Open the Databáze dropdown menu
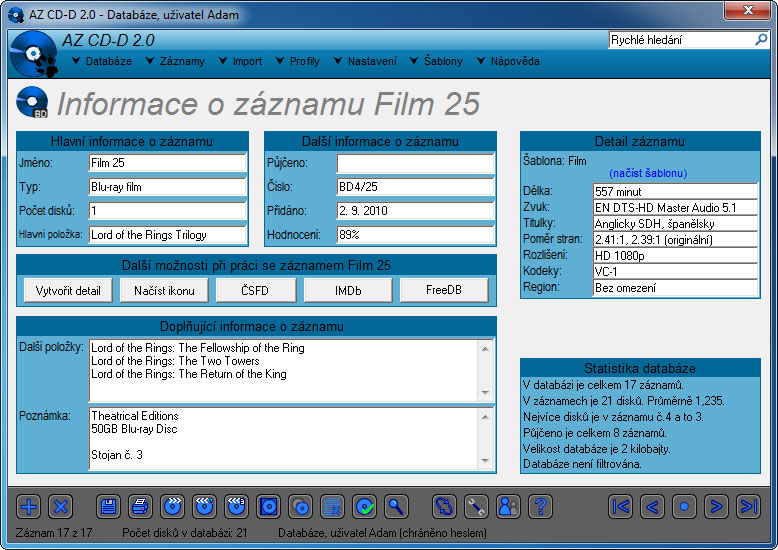Image resolution: width=778 pixels, height=550 pixels. coord(102,61)
